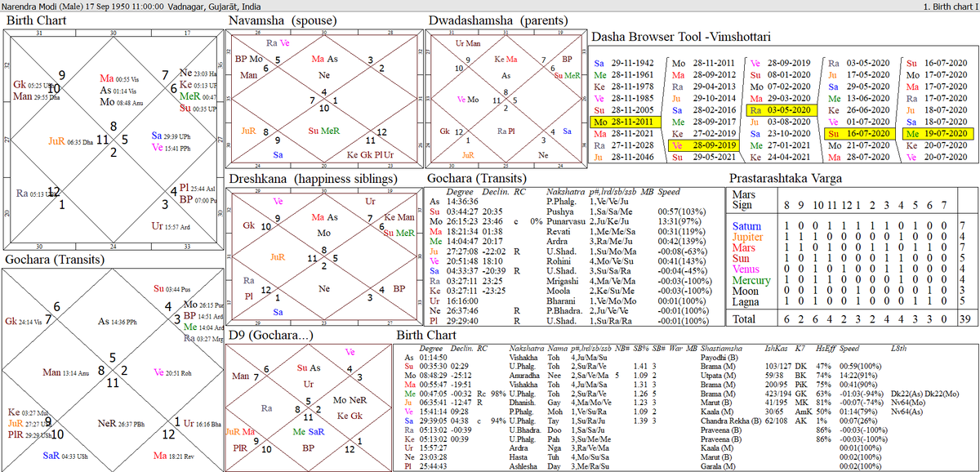
Task: Select Sa 29-11-1942 in the Dasha Browser
Action: (x=626, y=63)
